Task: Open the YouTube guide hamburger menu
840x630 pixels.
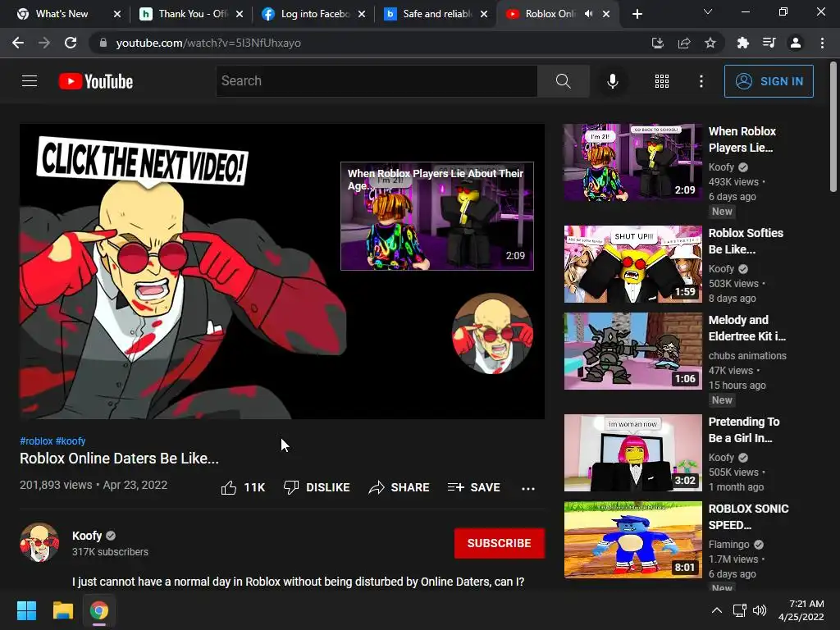Action: [30, 81]
